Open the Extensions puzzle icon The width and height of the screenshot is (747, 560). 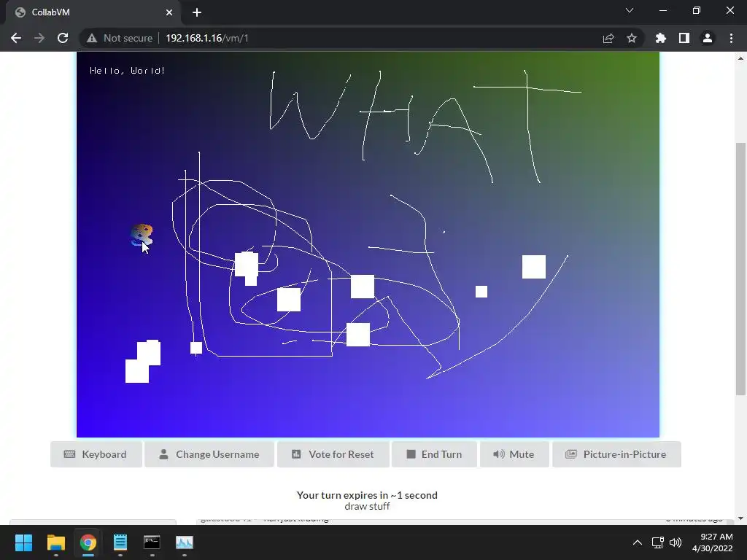(660, 38)
